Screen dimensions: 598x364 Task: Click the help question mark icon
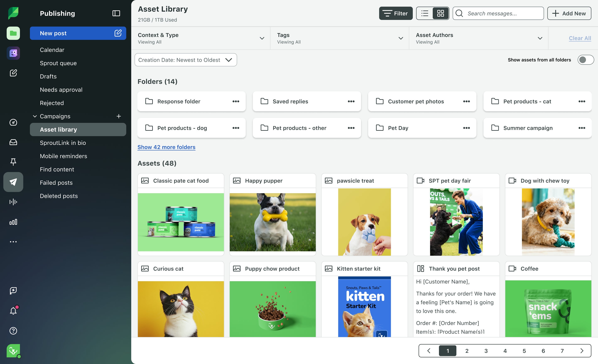coord(13,331)
